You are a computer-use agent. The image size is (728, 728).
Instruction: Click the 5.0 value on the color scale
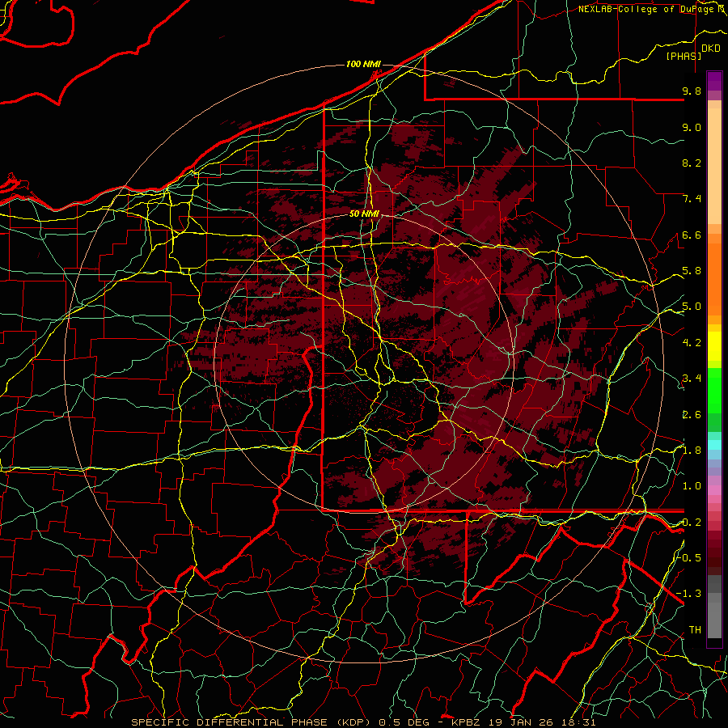(692, 307)
